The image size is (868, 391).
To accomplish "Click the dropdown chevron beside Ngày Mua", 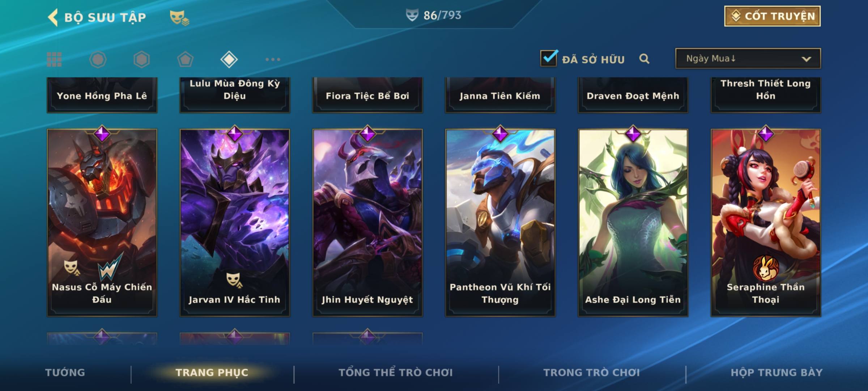I will [x=806, y=59].
